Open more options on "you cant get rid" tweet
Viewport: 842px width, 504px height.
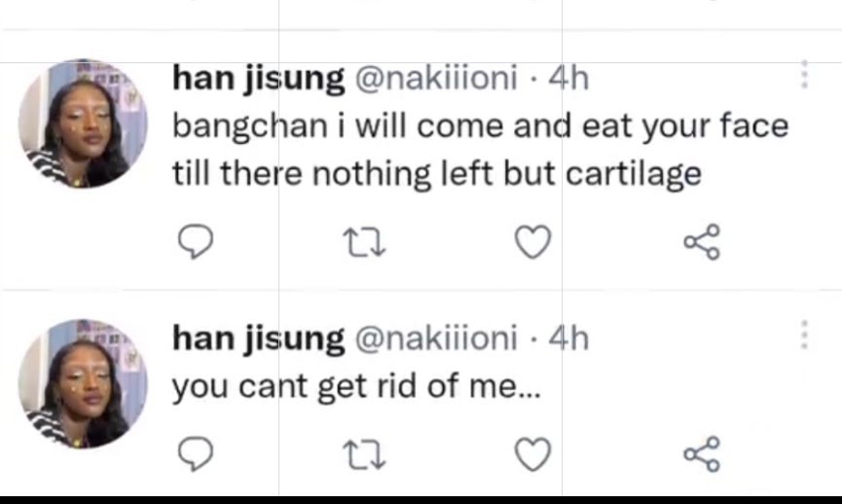tap(804, 335)
